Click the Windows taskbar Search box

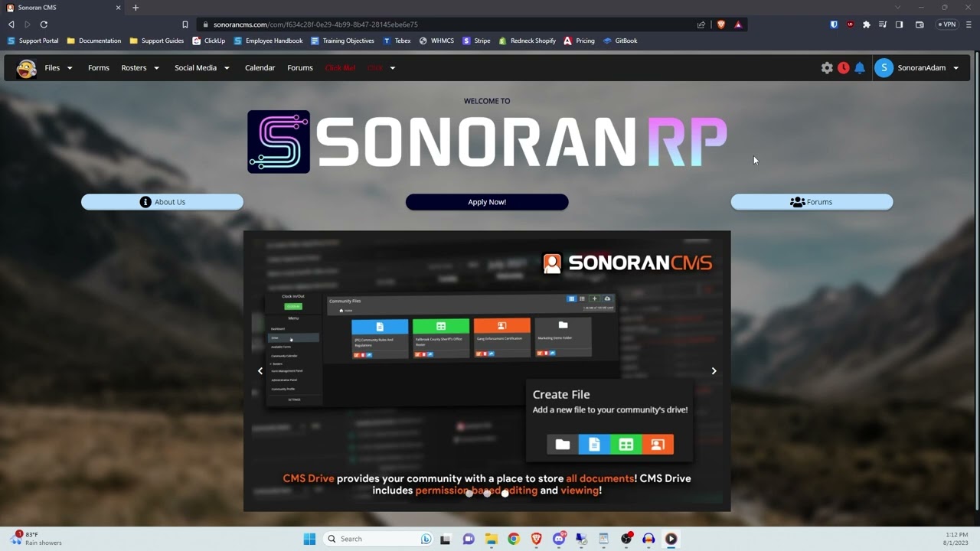377,539
